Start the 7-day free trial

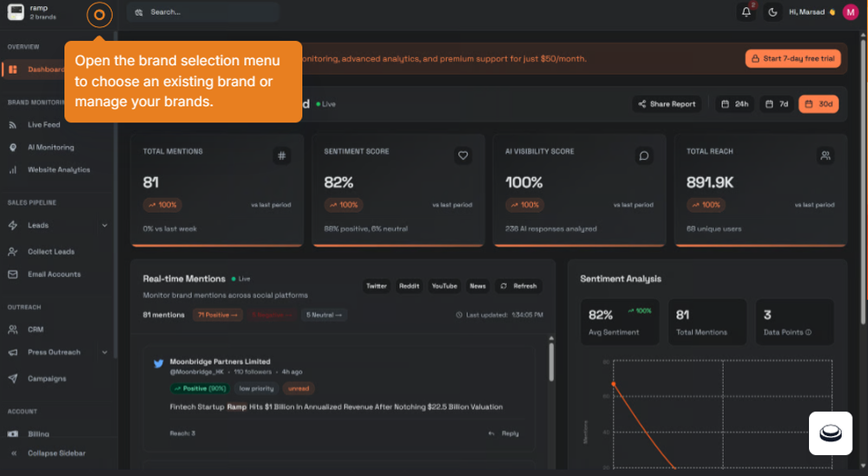[792, 59]
